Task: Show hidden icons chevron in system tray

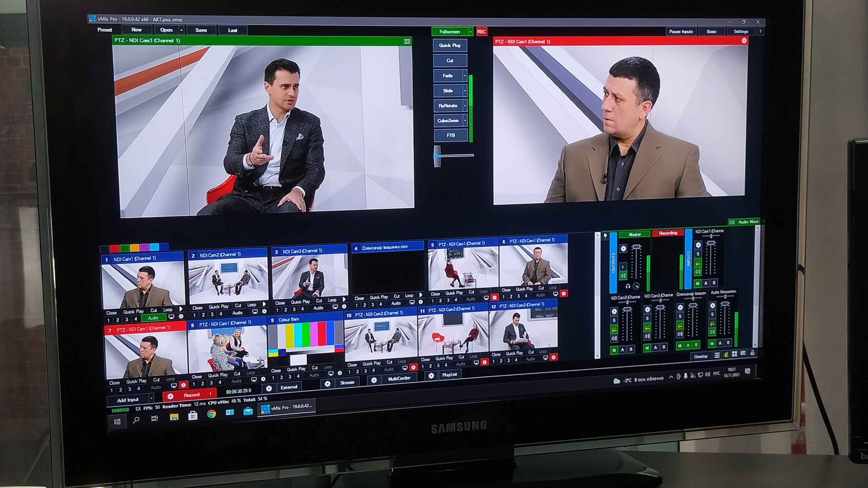Action: [671, 377]
